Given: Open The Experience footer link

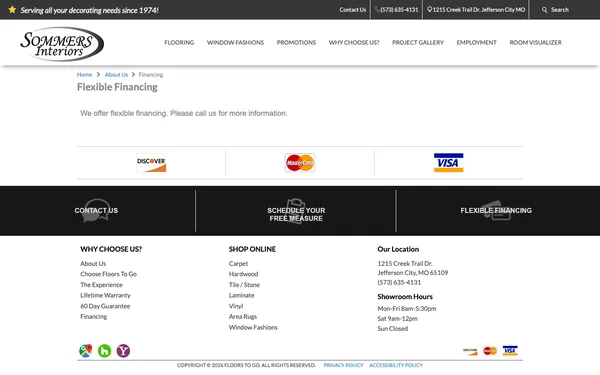Looking at the screenshot, I should click(101, 285).
